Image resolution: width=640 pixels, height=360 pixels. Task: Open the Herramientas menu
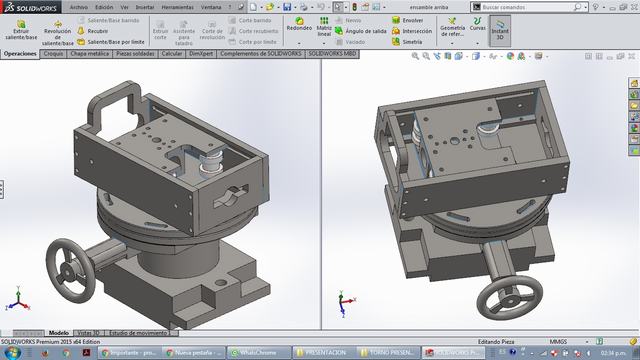point(177,7)
